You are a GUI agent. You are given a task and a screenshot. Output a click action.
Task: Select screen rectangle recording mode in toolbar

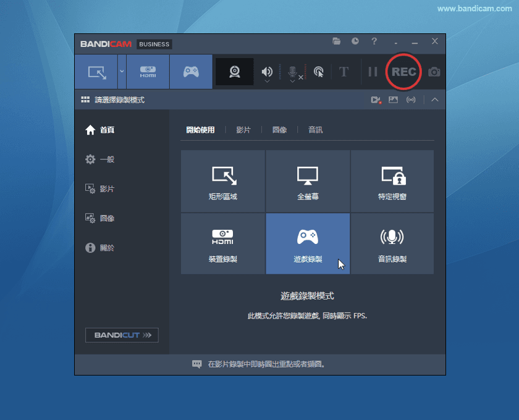coord(96,72)
